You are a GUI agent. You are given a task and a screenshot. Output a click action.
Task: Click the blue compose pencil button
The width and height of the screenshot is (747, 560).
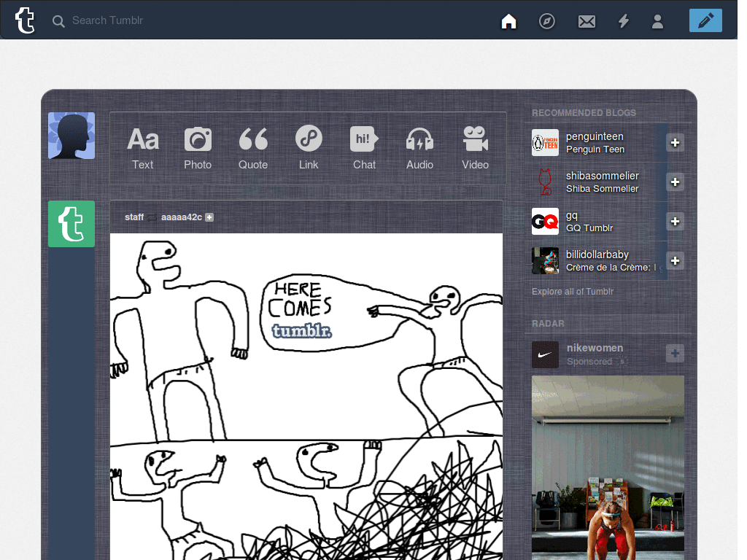pyautogui.click(x=705, y=20)
